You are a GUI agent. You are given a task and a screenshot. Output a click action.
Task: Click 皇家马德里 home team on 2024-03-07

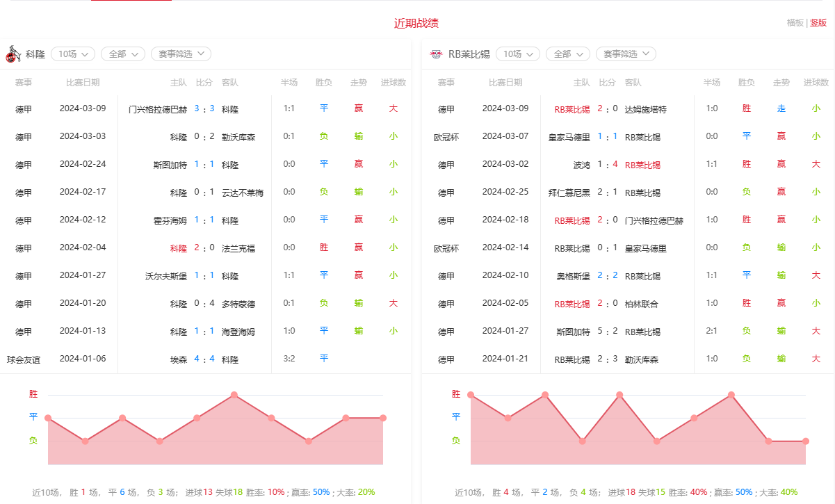click(569, 137)
